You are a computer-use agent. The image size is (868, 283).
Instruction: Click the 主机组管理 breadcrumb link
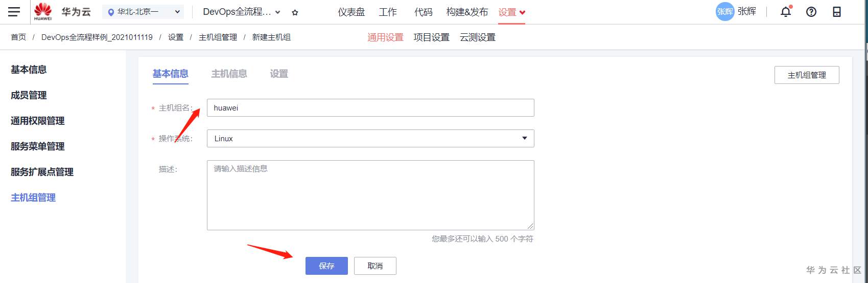[218, 37]
